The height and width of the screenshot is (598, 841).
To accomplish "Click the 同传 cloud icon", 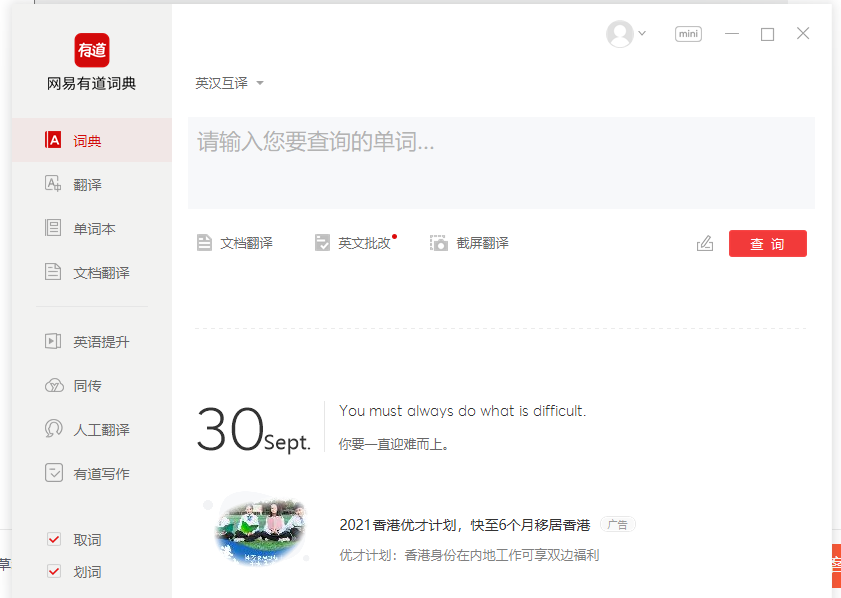I will [x=54, y=385].
